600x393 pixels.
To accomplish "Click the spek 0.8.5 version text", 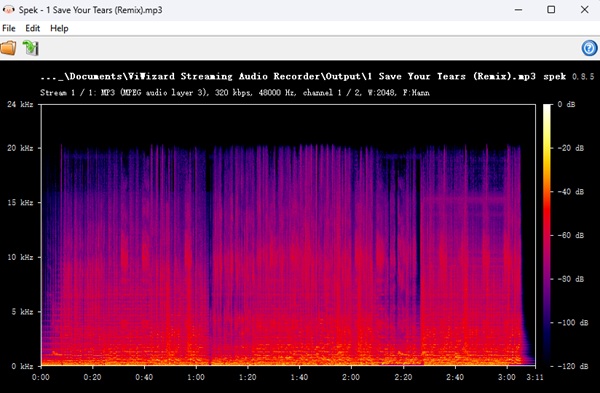I will tap(569, 77).
